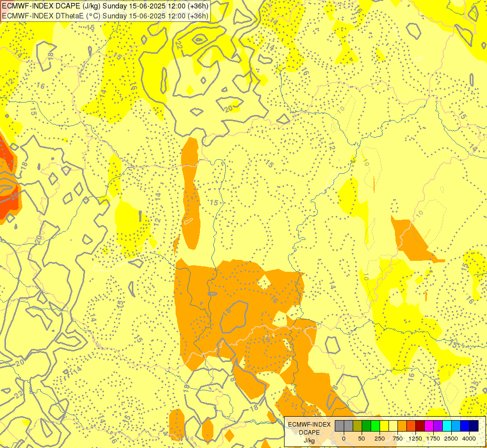Click the legend's ECMWF-INDEX label
487x448 pixels.
click(x=309, y=425)
